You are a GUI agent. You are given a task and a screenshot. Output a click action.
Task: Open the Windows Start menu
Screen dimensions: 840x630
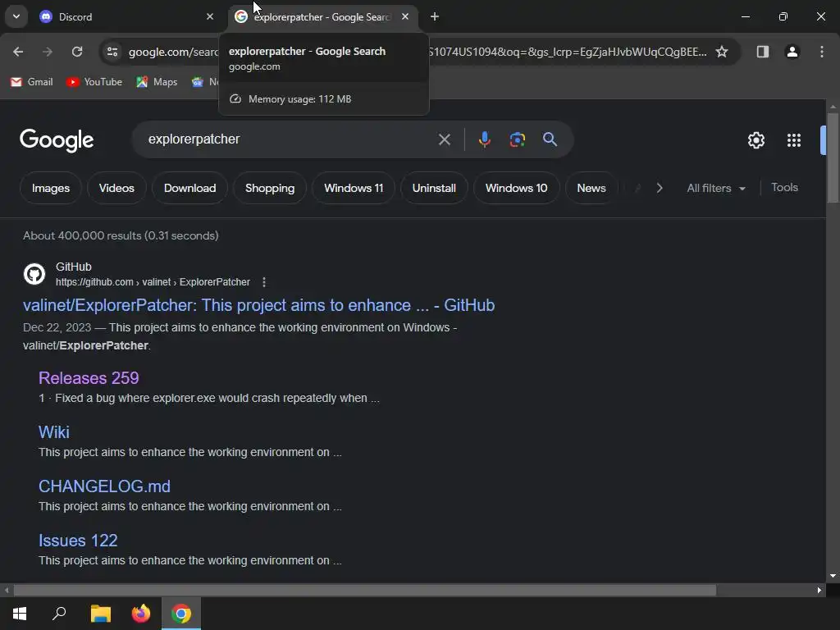(x=20, y=614)
